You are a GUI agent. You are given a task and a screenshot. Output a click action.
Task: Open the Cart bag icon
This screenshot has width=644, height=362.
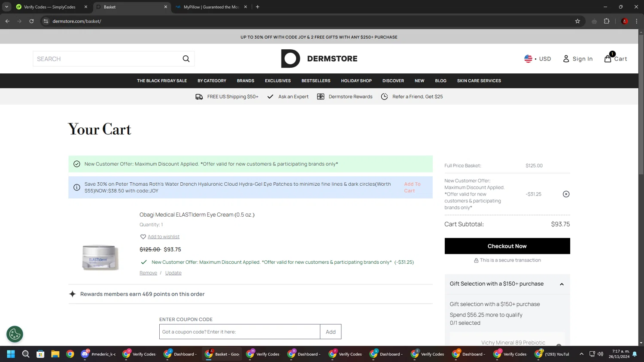[608, 59]
